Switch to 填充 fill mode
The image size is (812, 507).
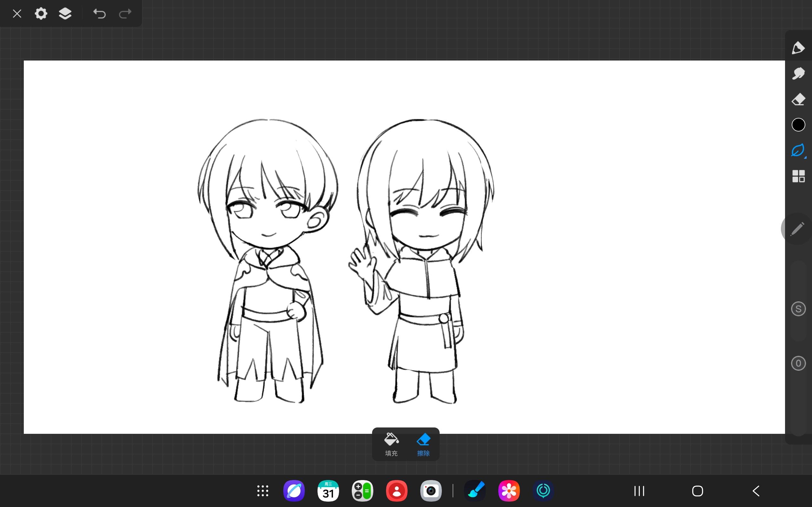[391, 444]
